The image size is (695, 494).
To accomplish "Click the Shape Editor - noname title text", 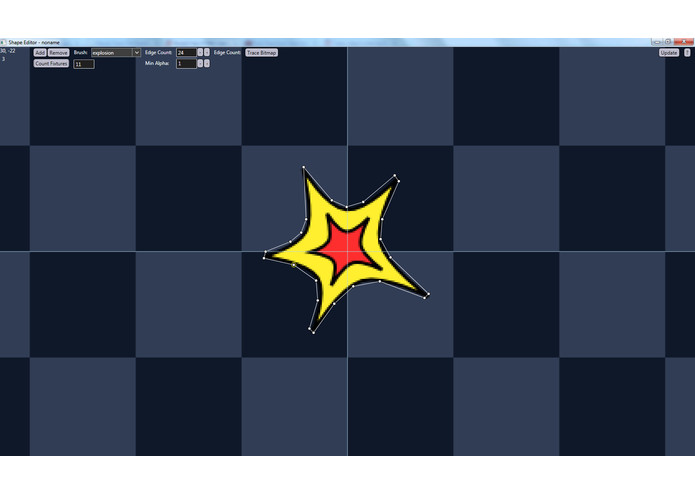I will pyautogui.click(x=34, y=43).
